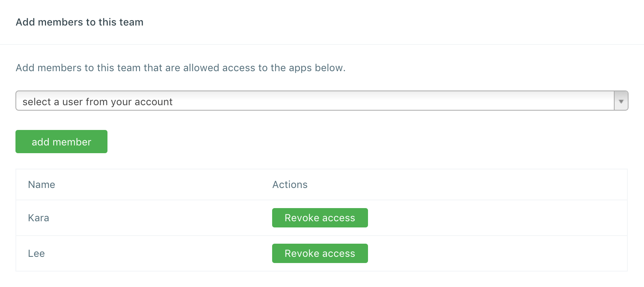Click the empty space in Kara's row after Revoke access
This screenshot has height=287, width=644.
[x=495, y=218]
